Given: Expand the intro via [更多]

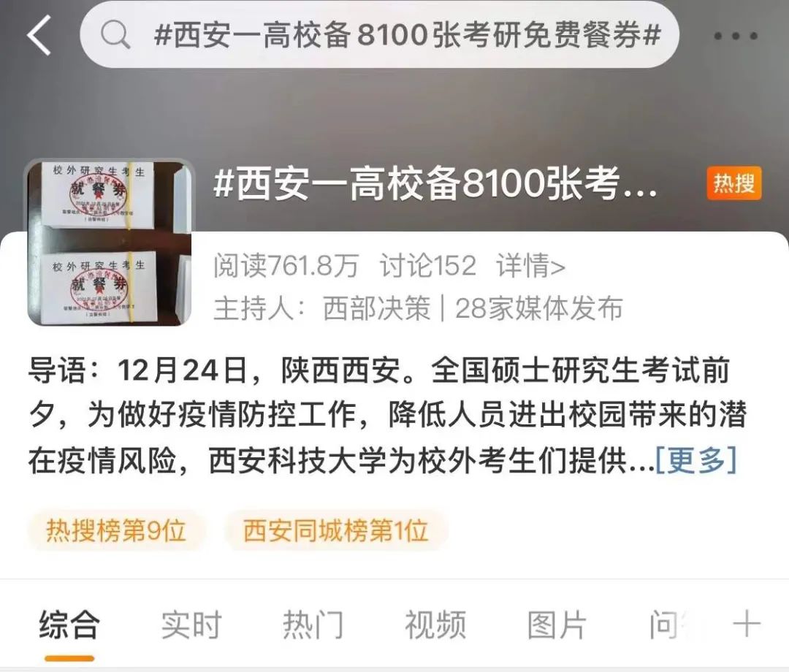Looking at the screenshot, I should [696, 459].
